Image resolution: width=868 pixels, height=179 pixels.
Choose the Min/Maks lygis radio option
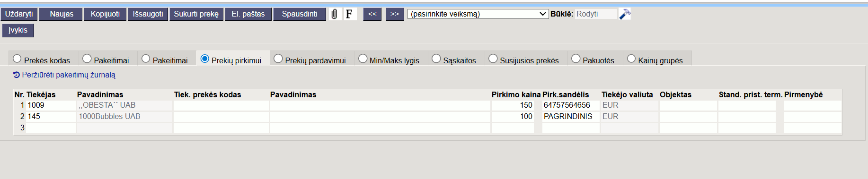tap(363, 59)
